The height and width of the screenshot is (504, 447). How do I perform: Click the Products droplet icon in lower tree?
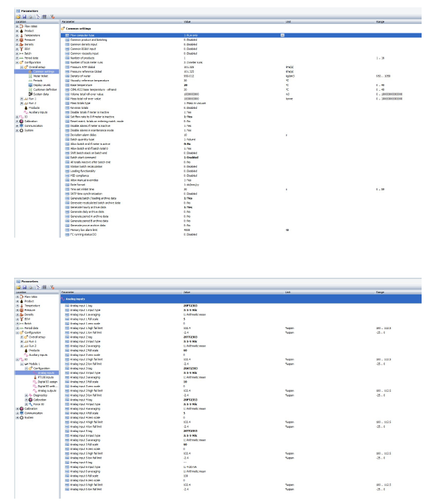pos(26,350)
